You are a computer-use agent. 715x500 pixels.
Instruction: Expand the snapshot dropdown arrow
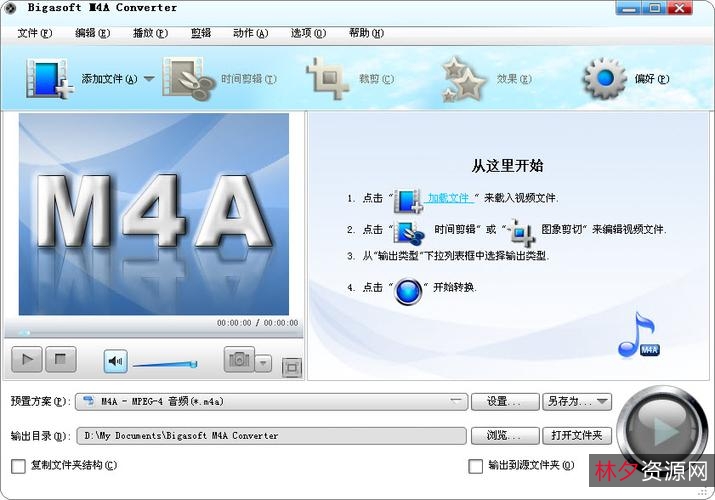[263, 364]
